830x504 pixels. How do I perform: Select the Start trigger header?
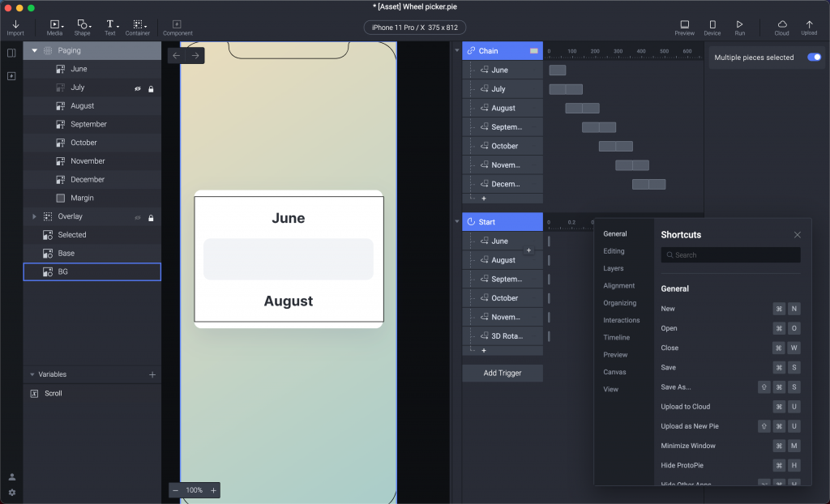click(503, 222)
